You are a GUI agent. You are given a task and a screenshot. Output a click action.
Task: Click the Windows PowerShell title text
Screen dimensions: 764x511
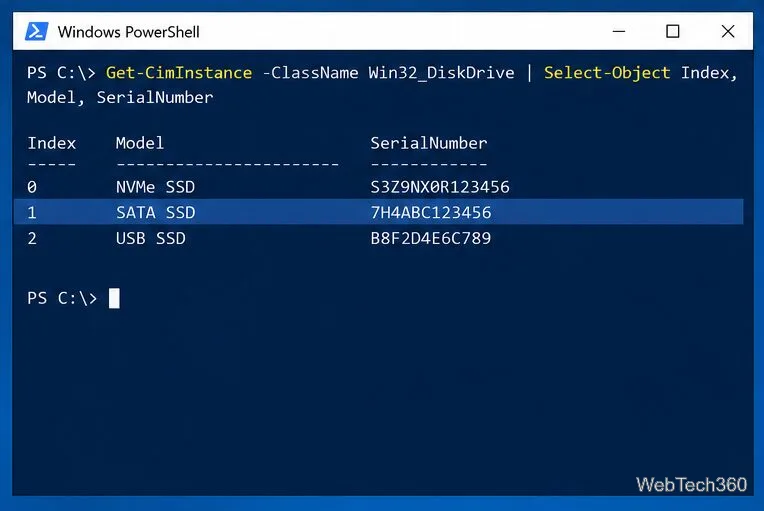pyautogui.click(x=129, y=32)
